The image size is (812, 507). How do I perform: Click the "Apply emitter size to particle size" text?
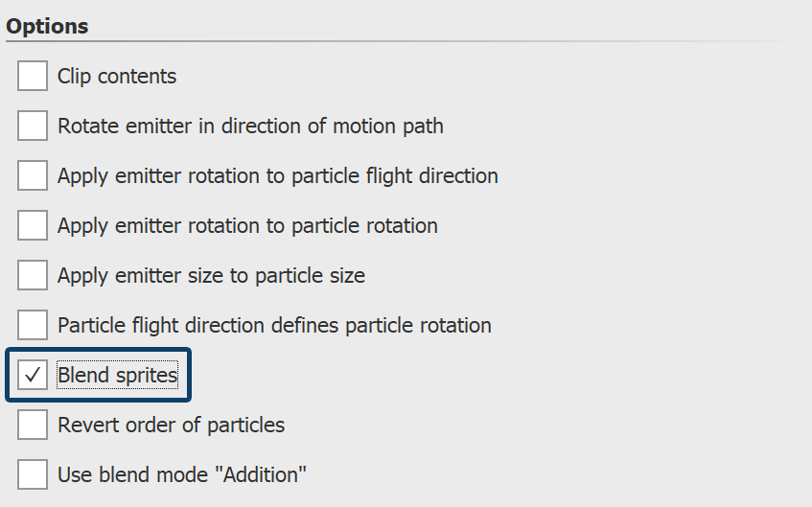pos(211,275)
